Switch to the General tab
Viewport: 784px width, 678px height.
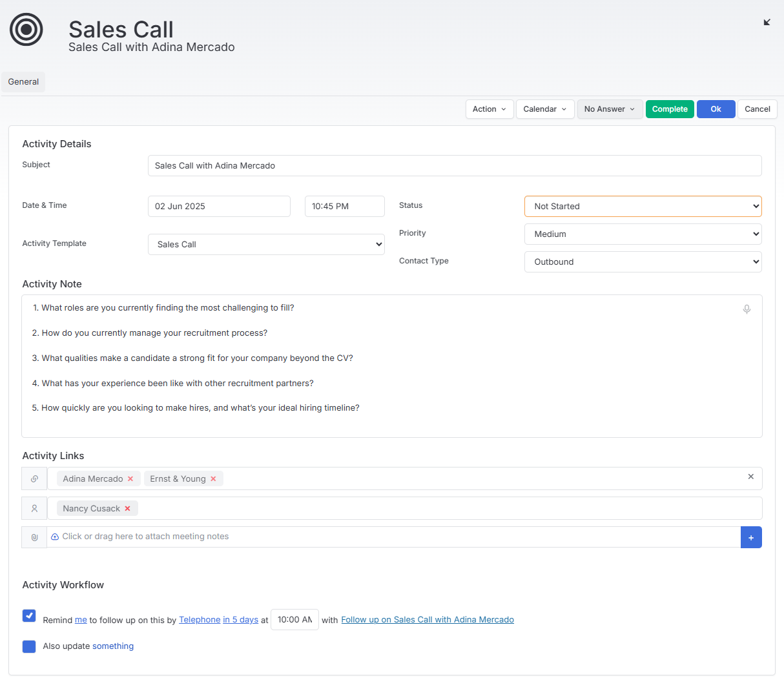(23, 82)
